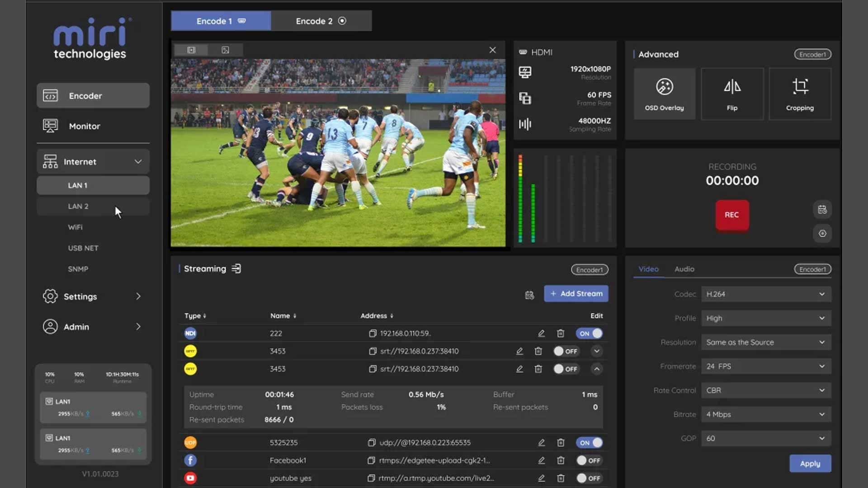Open the Cropping tool
The image size is (868, 488).
click(x=800, y=94)
